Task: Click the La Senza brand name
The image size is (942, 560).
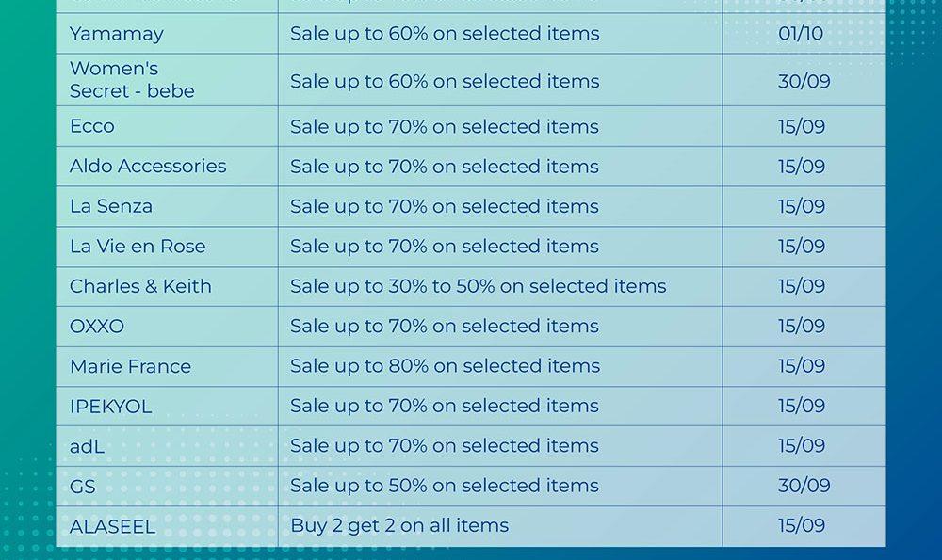Action: click(x=111, y=206)
